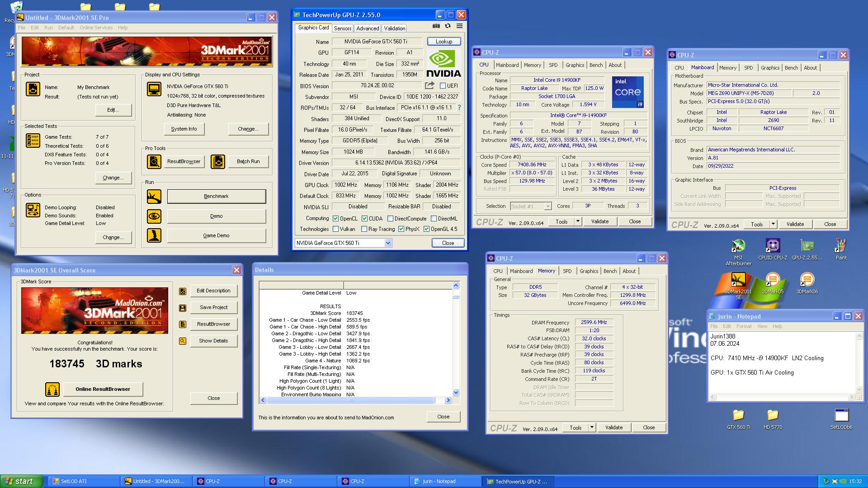This screenshot has width=868, height=488.
Task: Click BIOS version share/export icon
Action: [x=429, y=85]
